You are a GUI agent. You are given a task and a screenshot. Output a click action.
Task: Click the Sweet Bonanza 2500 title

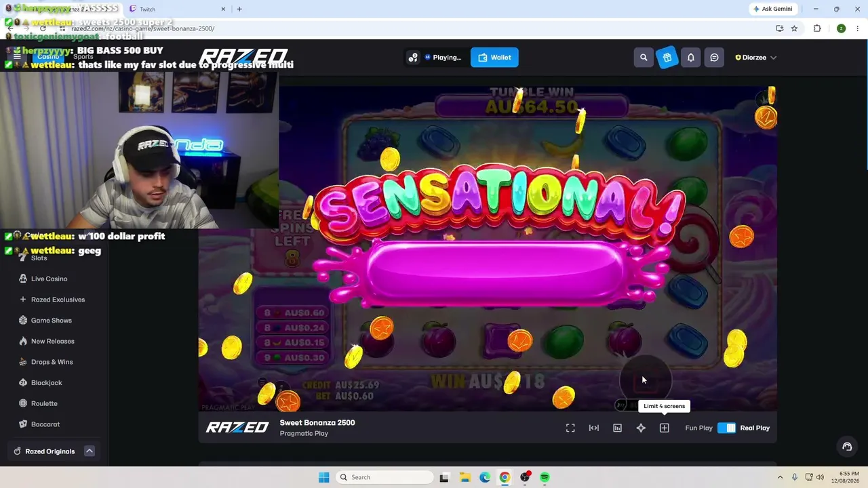point(317,423)
